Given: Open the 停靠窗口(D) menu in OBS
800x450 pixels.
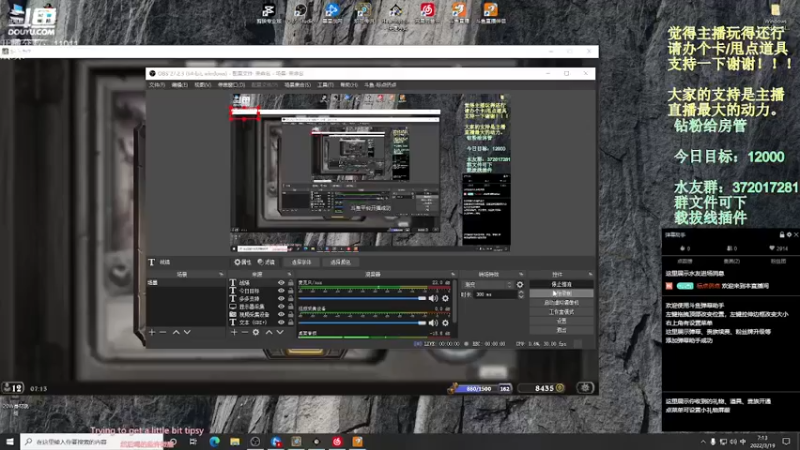Looking at the screenshot, I should click(x=231, y=85).
